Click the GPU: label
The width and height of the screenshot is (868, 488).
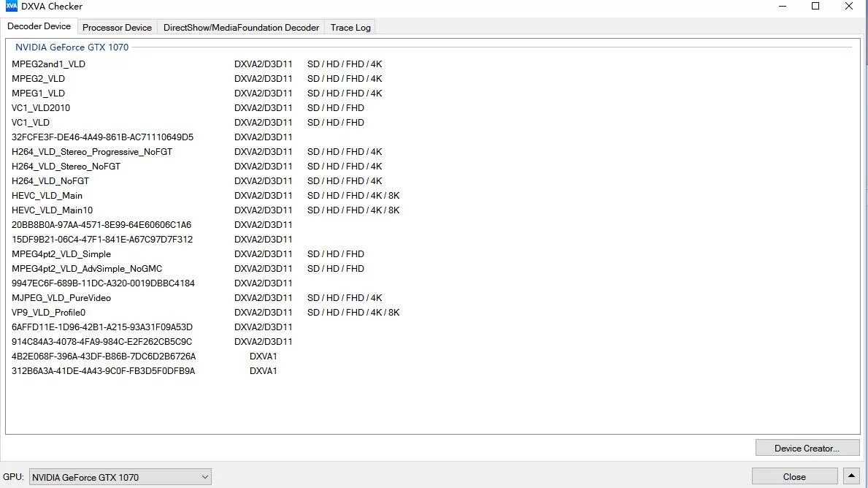pyautogui.click(x=13, y=477)
